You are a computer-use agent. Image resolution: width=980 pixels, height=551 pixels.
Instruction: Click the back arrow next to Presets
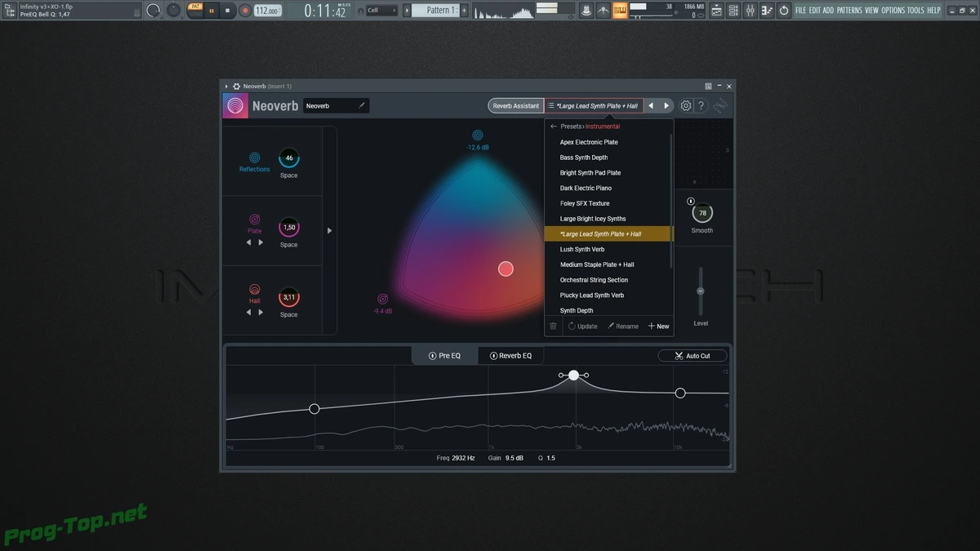pyautogui.click(x=554, y=127)
